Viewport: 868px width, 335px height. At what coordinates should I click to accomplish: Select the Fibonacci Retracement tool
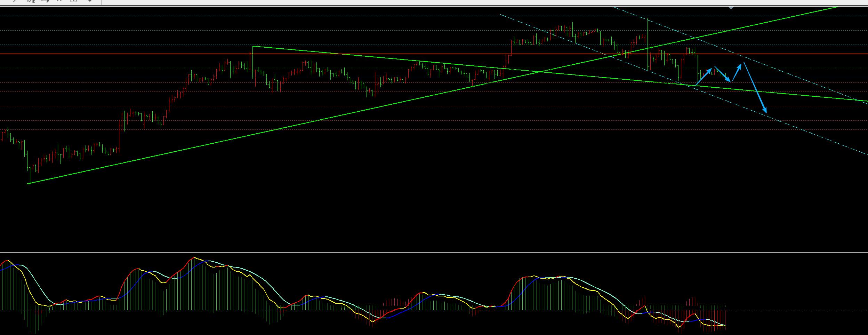coord(45,1)
